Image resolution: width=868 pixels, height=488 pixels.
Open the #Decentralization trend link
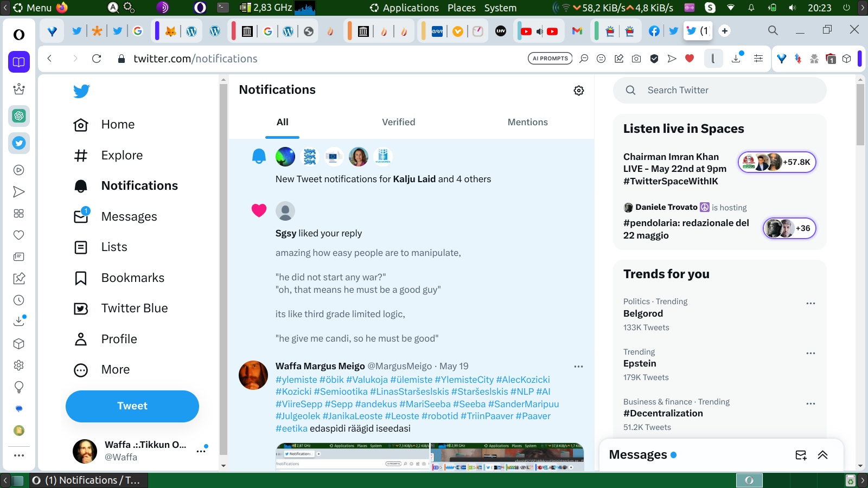[663, 413]
